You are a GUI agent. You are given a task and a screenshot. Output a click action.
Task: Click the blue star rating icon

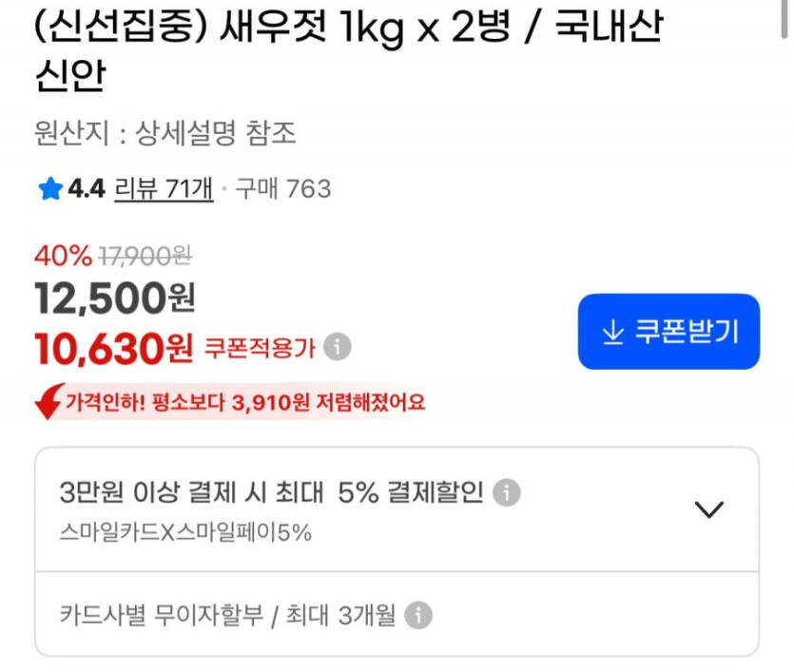tap(49, 189)
